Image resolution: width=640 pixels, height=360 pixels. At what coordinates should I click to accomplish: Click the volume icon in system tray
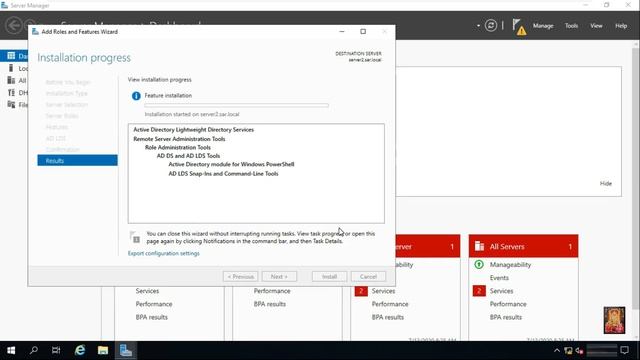click(579, 351)
